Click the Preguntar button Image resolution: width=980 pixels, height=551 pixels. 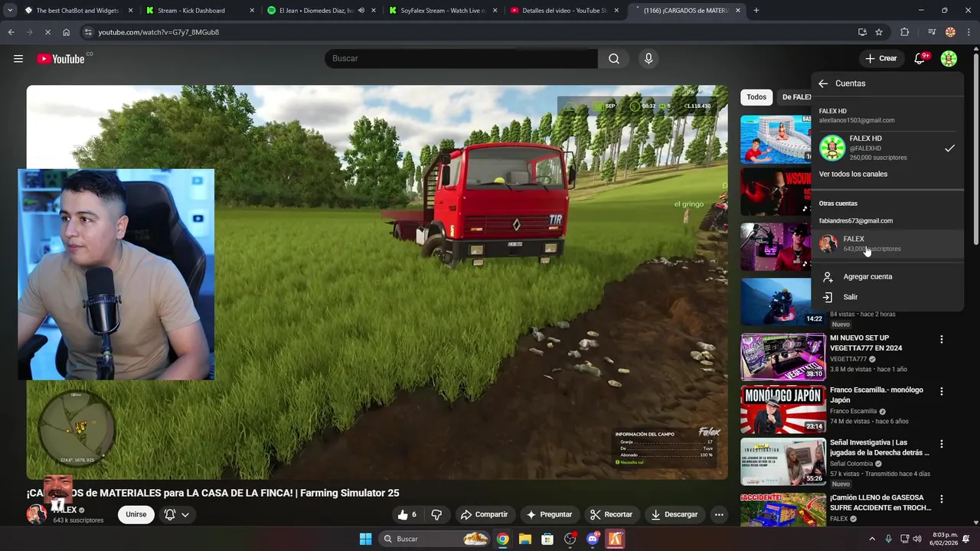pos(549,514)
